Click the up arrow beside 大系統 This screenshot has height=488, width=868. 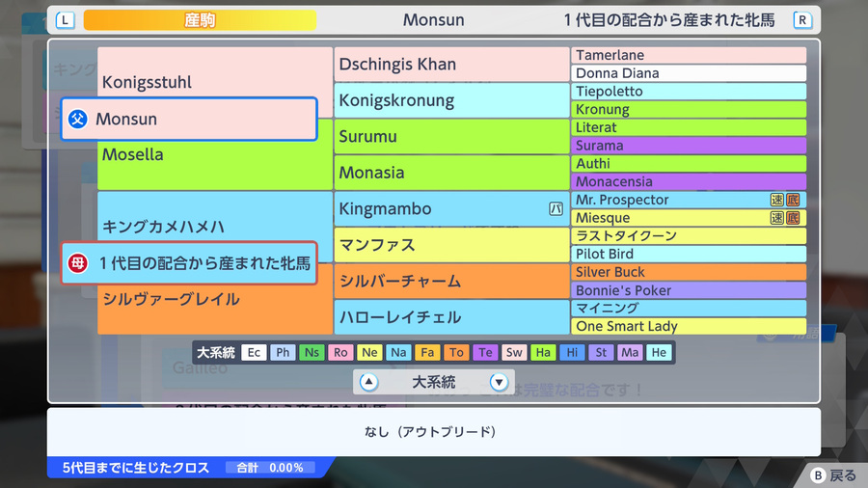pyautogui.click(x=368, y=382)
